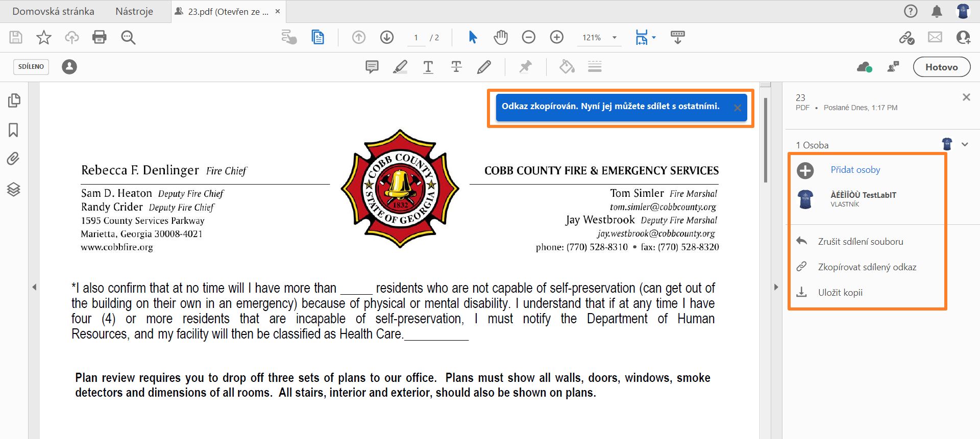
Task: Collapse the left navigation pane arrow
Action: point(34,287)
